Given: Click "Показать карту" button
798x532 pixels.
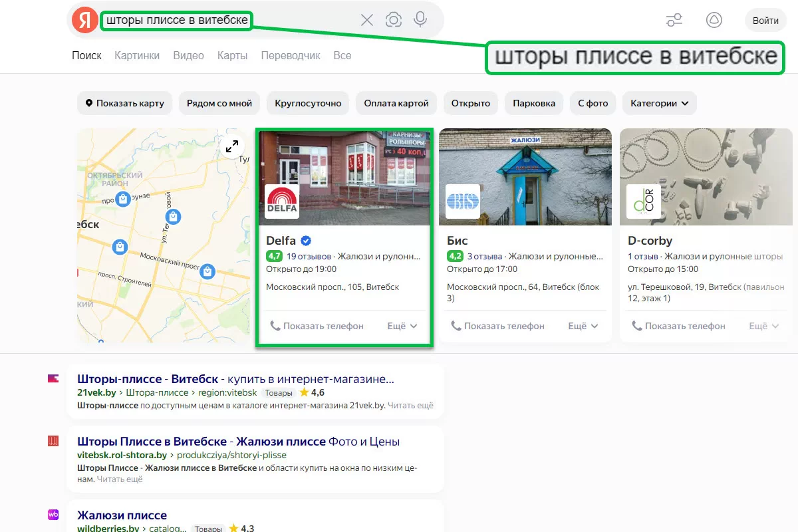Looking at the screenshot, I should pyautogui.click(x=124, y=103).
